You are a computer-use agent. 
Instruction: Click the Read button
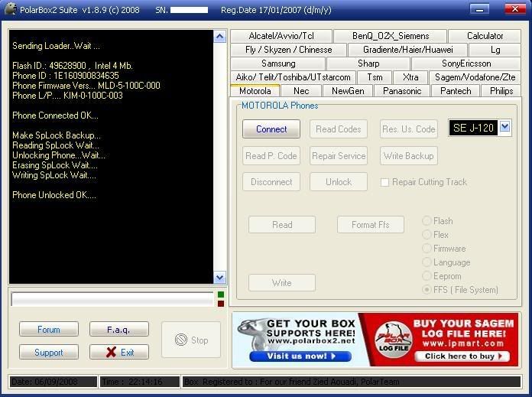coord(282,224)
